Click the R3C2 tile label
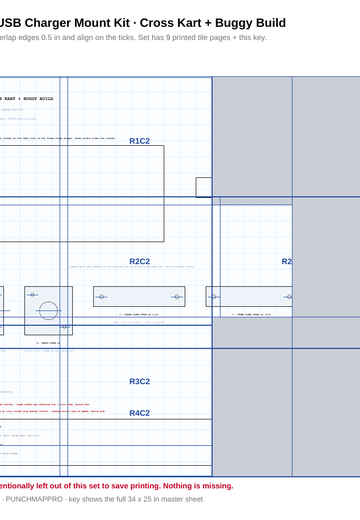360x520 pixels. pyautogui.click(x=140, y=381)
